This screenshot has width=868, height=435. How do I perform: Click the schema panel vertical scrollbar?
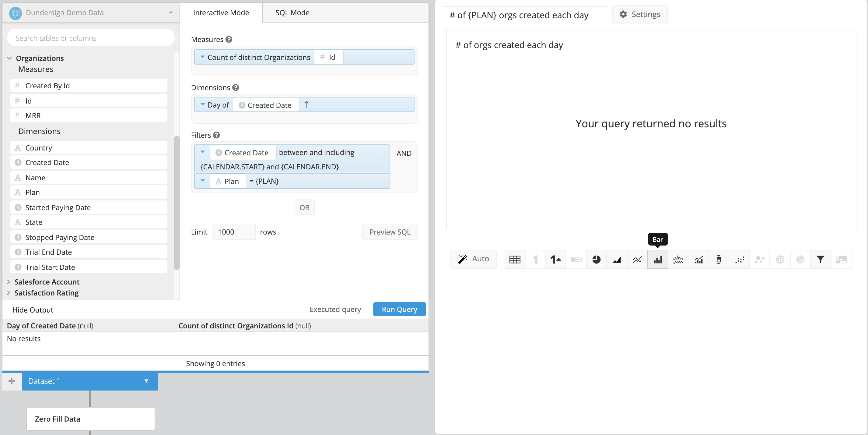click(x=177, y=202)
